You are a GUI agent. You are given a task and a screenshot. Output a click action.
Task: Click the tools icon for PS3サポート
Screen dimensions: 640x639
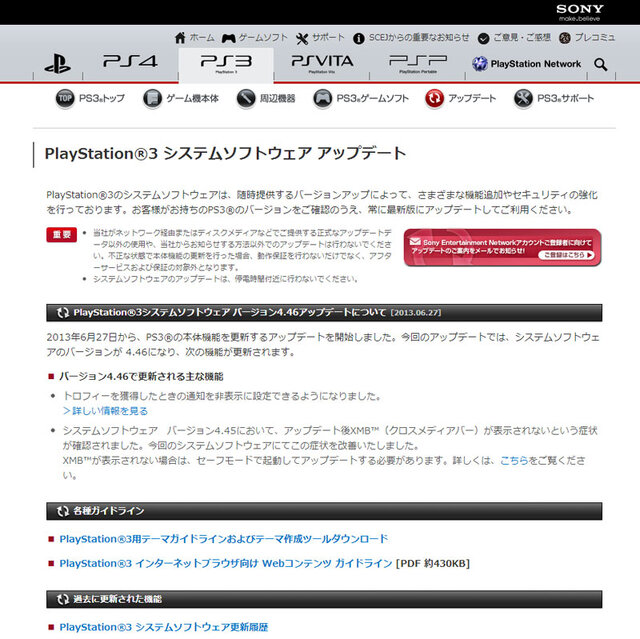point(523,98)
